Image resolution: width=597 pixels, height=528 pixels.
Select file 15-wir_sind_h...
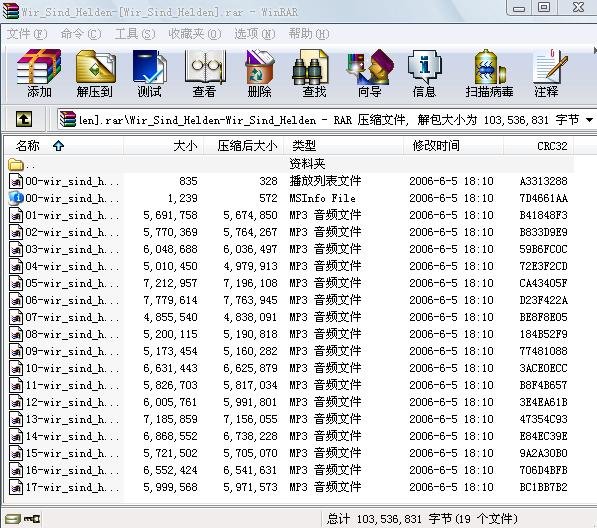(72, 453)
